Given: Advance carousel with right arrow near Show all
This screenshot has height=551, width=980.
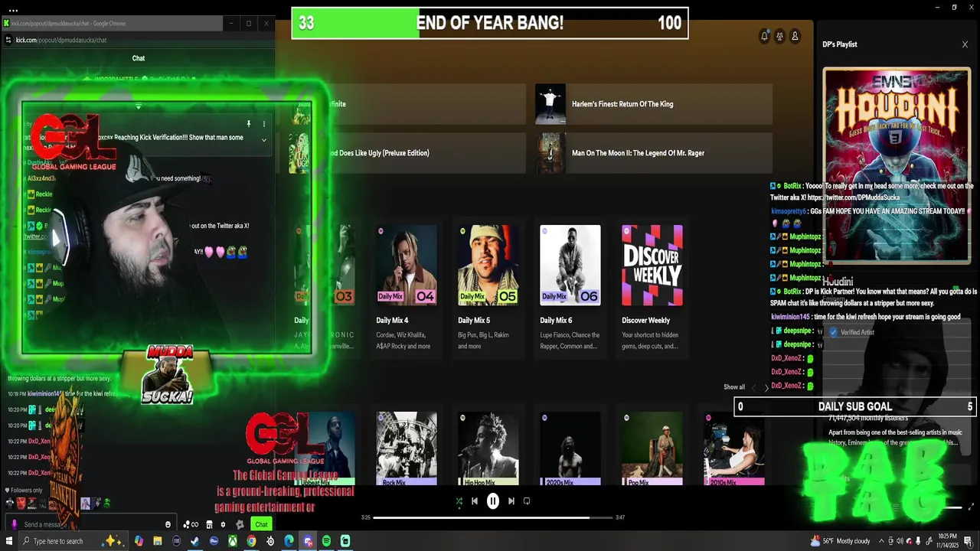Looking at the screenshot, I should [766, 388].
